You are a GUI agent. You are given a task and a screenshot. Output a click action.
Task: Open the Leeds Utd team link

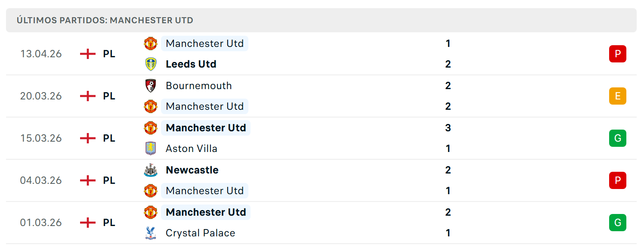pyautogui.click(x=191, y=64)
